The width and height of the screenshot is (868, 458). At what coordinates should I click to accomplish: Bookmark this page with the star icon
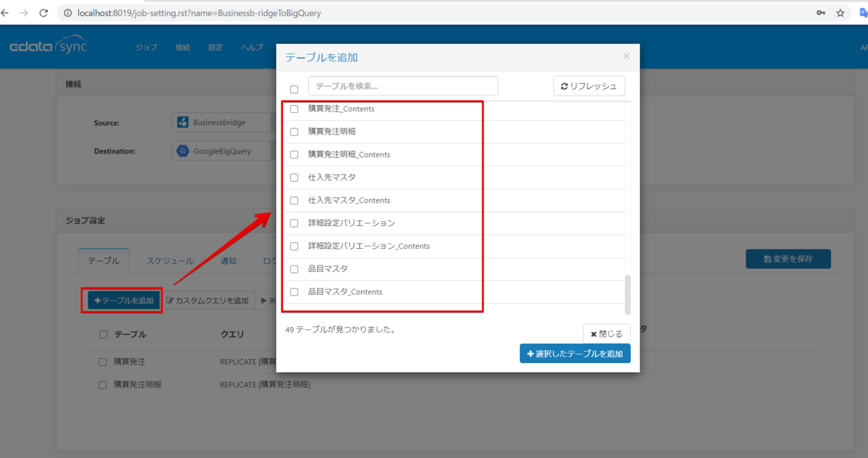point(840,12)
